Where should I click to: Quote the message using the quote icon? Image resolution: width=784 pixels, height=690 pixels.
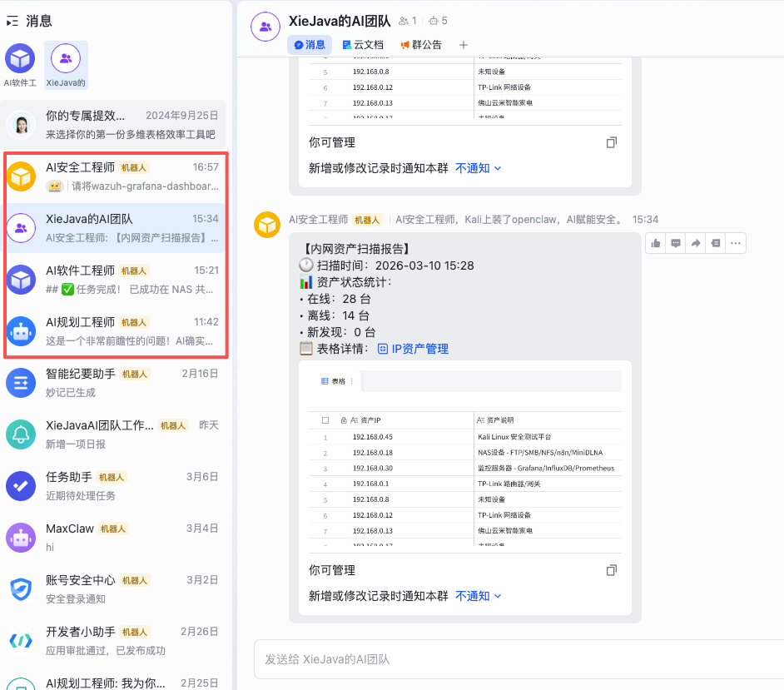click(716, 242)
